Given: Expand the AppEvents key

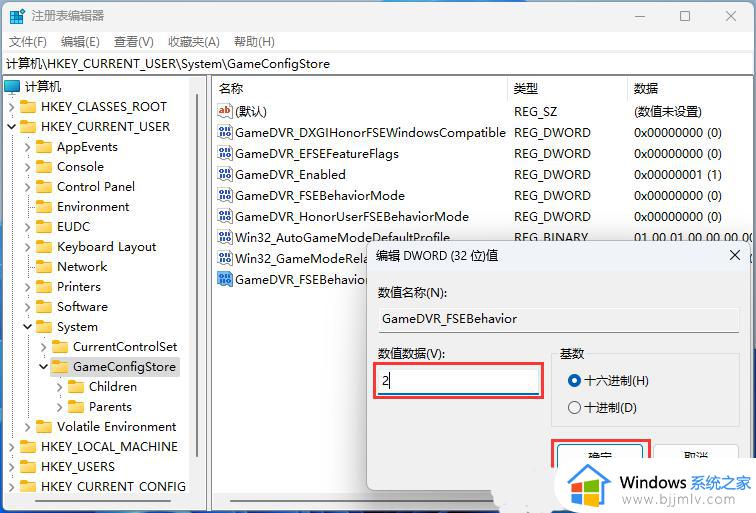Looking at the screenshot, I should [27, 147].
